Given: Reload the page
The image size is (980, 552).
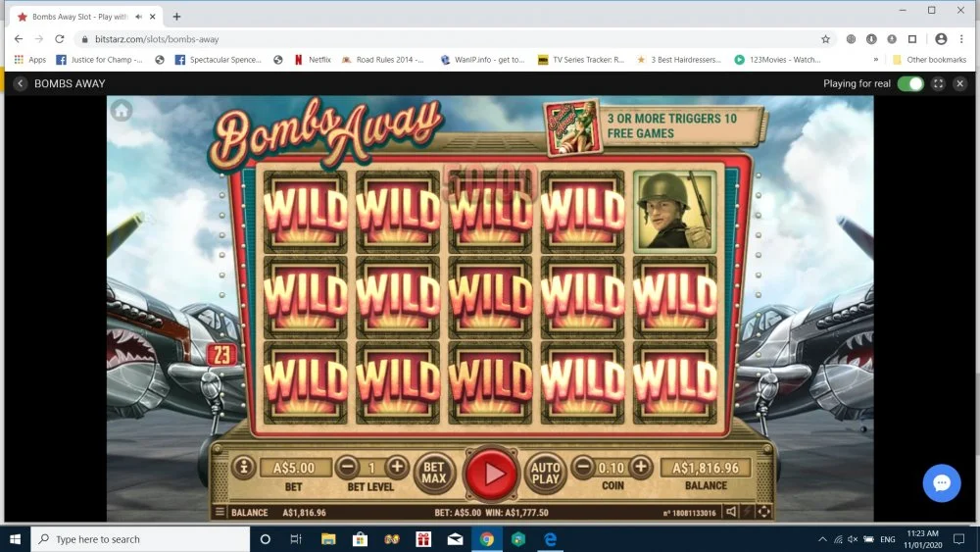Looking at the screenshot, I should pos(60,39).
